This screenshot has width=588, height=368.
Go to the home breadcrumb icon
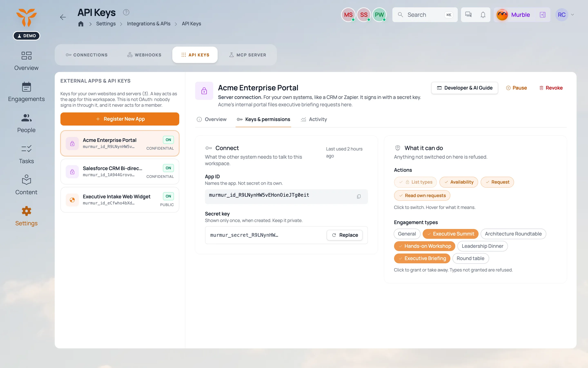tap(81, 24)
